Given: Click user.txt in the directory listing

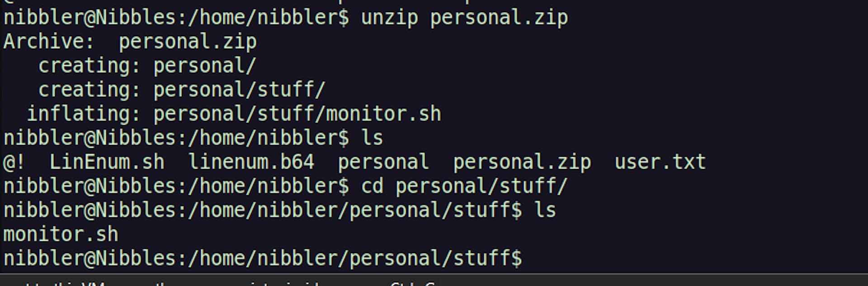Looking at the screenshot, I should coord(660,162).
